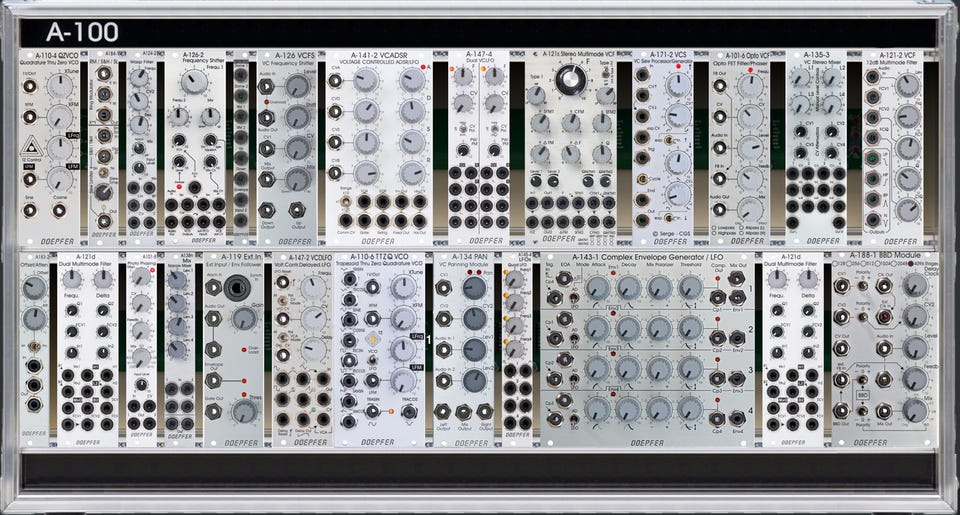
Task: Click the Cycle jack on A-171-2 VCS
Action: coord(642,179)
